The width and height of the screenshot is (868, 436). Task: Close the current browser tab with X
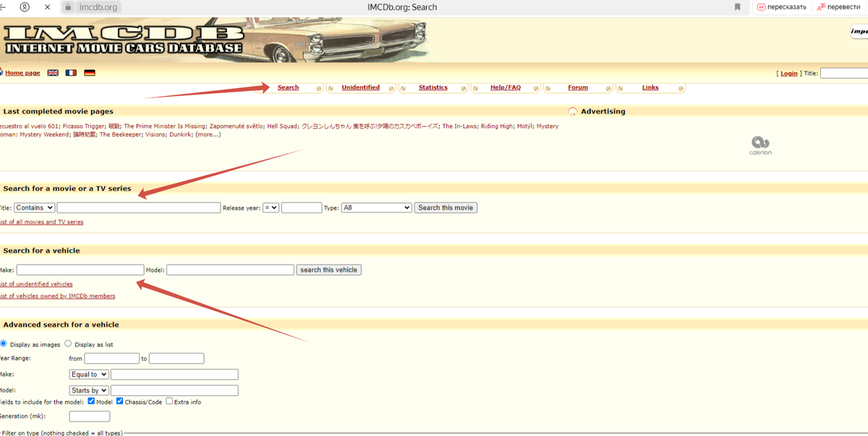pyautogui.click(x=48, y=7)
